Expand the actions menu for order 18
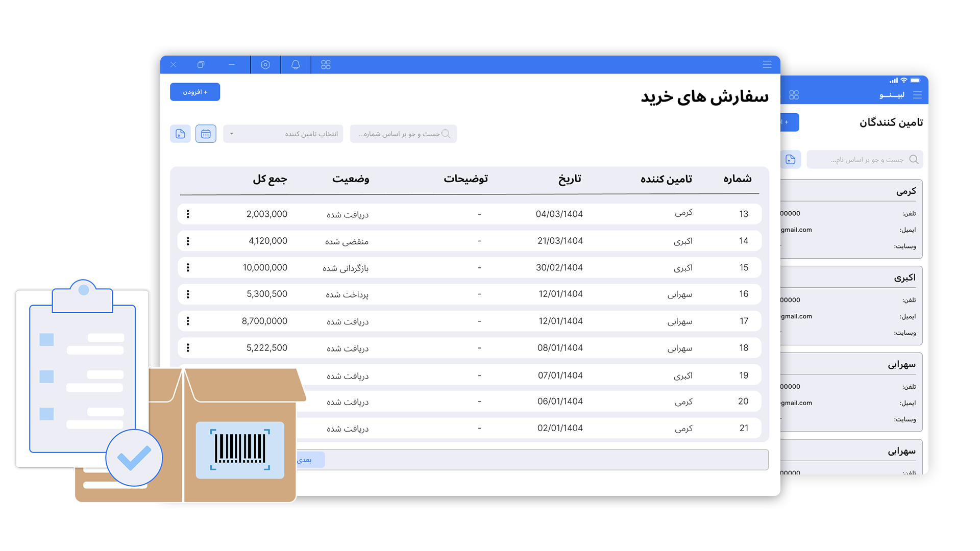The height and width of the screenshot is (551, 980). click(188, 347)
